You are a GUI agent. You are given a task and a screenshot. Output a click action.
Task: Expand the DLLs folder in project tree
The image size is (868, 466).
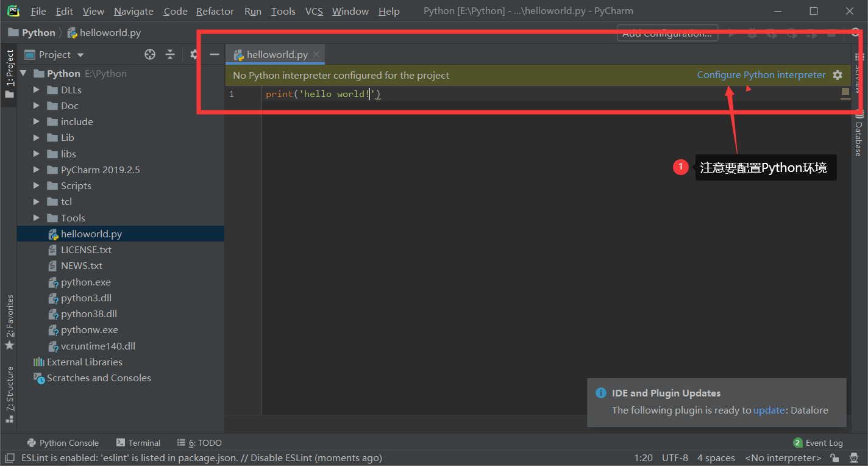tap(37, 90)
